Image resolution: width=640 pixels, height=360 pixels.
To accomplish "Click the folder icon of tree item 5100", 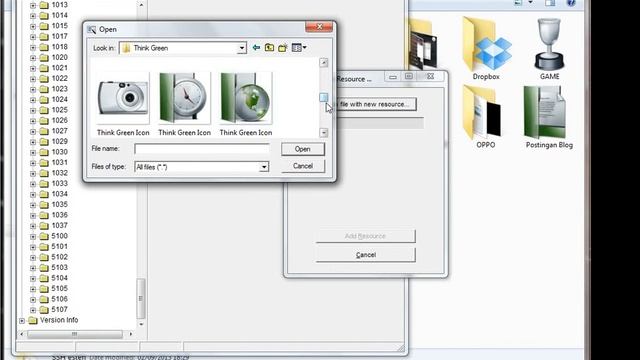I will coord(44,236).
